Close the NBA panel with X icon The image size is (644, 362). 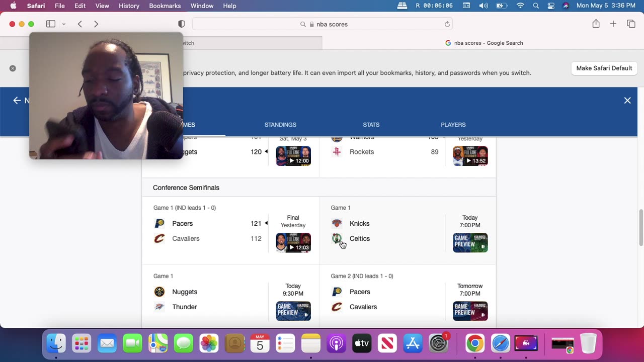click(x=627, y=101)
